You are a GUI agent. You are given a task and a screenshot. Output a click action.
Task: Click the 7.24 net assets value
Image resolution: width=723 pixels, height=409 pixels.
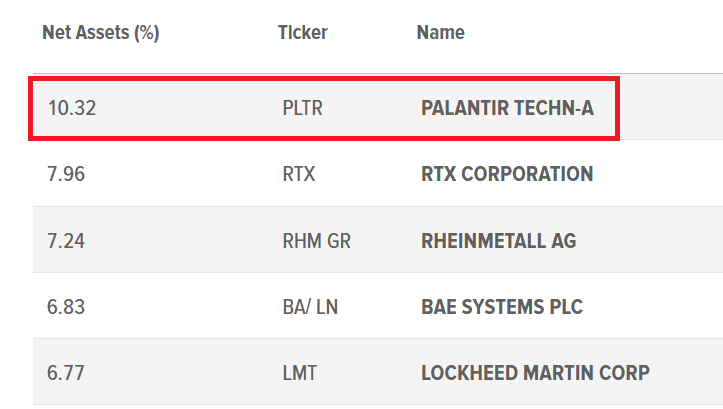[66, 241]
